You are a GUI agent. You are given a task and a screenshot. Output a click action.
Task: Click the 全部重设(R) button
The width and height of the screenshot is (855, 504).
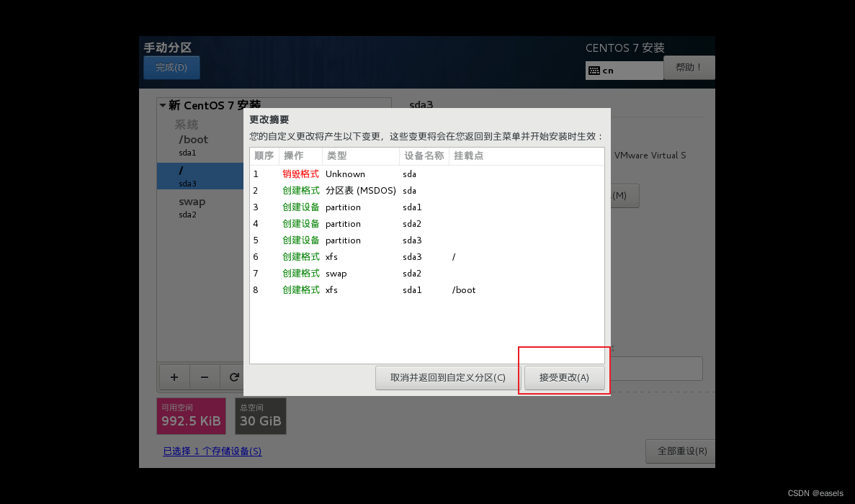click(681, 451)
